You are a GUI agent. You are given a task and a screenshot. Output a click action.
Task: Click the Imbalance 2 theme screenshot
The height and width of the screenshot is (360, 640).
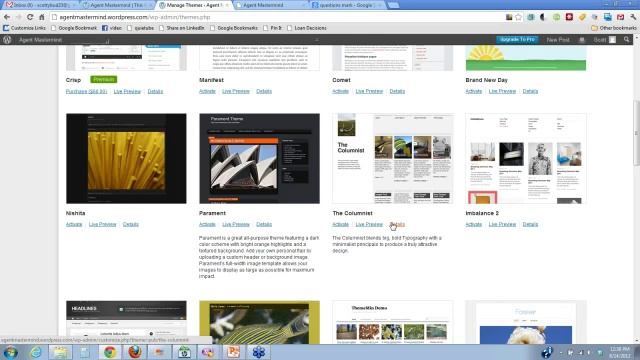point(526,158)
